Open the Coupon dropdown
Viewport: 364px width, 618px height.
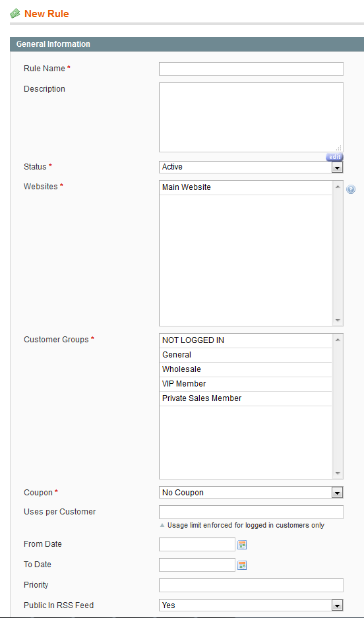pyautogui.click(x=251, y=492)
